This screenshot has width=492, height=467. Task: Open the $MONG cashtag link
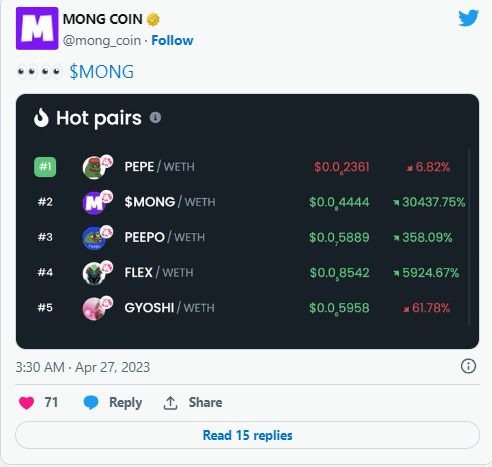click(x=102, y=72)
